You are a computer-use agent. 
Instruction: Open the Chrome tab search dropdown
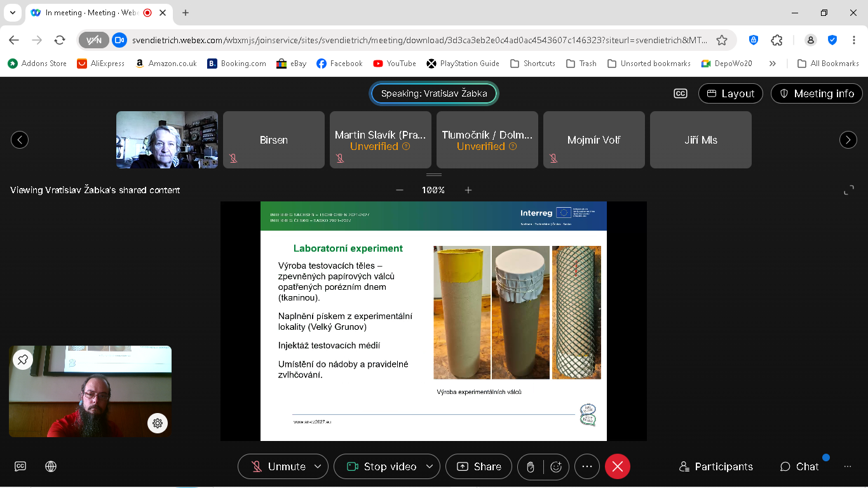tap(12, 13)
